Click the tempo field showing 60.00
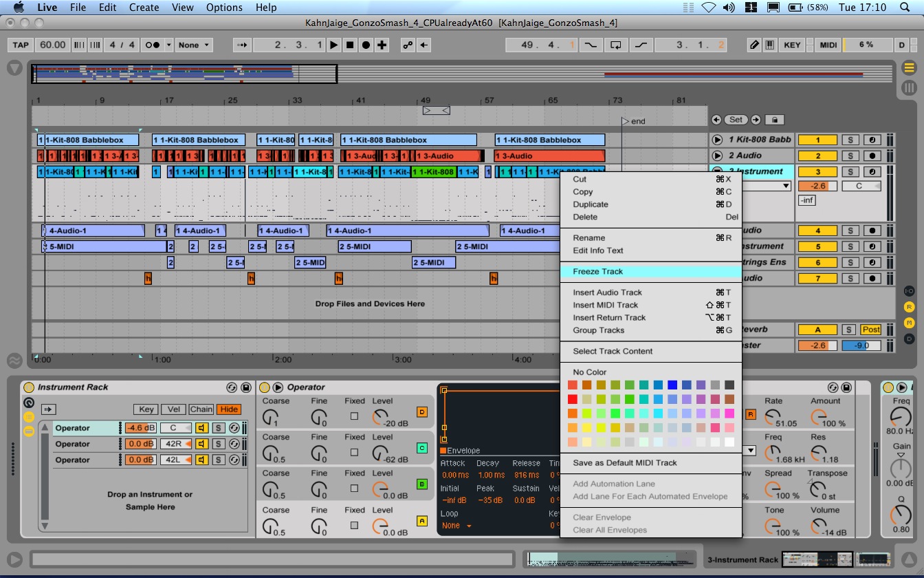This screenshot has width=924, height=578. click(x=52, y=45)
